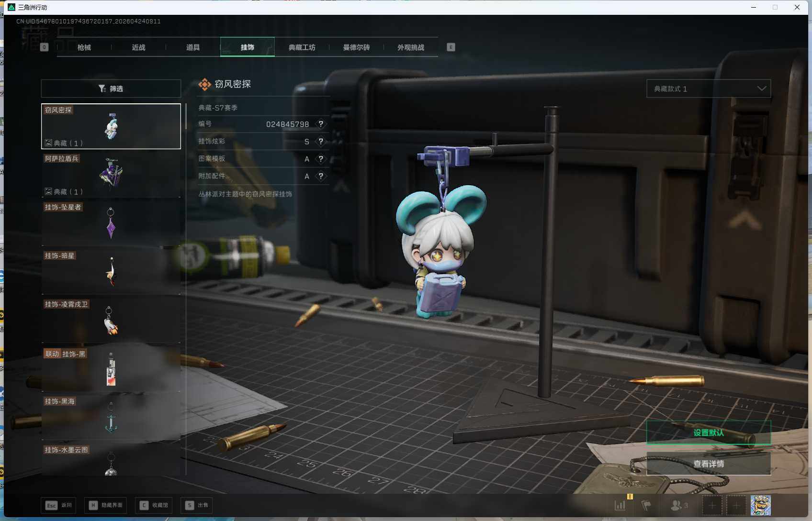Image resolution: width=812 pixels, height=521 pixels.
Task: Select the 阿萨拉盾兵 charm thumbnail
Action: click(111, 174)
